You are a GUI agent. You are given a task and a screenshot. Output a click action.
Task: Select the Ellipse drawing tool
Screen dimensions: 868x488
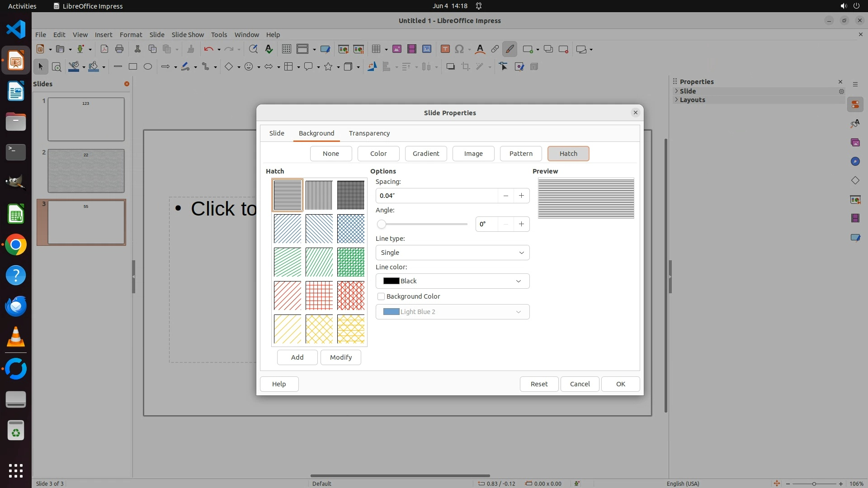click(x=147, y=67)
